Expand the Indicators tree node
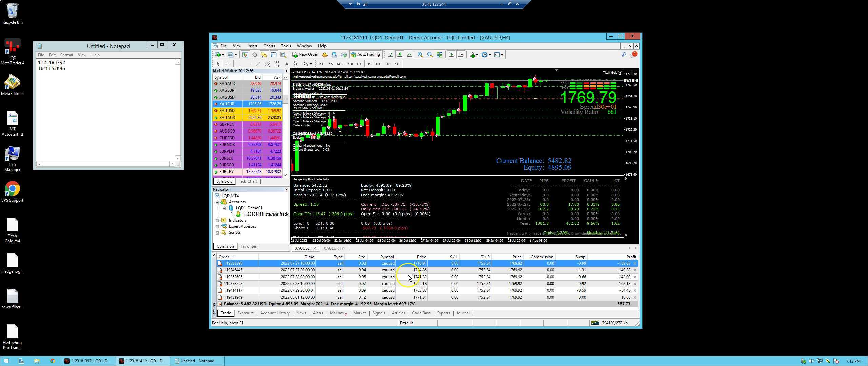 (x=217, y=220)
